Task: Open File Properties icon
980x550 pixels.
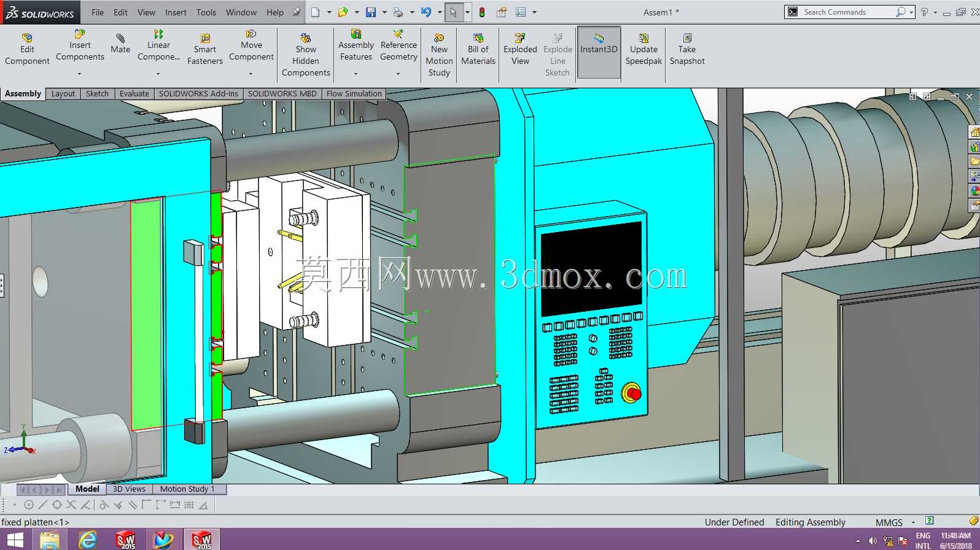Action: [502, 12]
